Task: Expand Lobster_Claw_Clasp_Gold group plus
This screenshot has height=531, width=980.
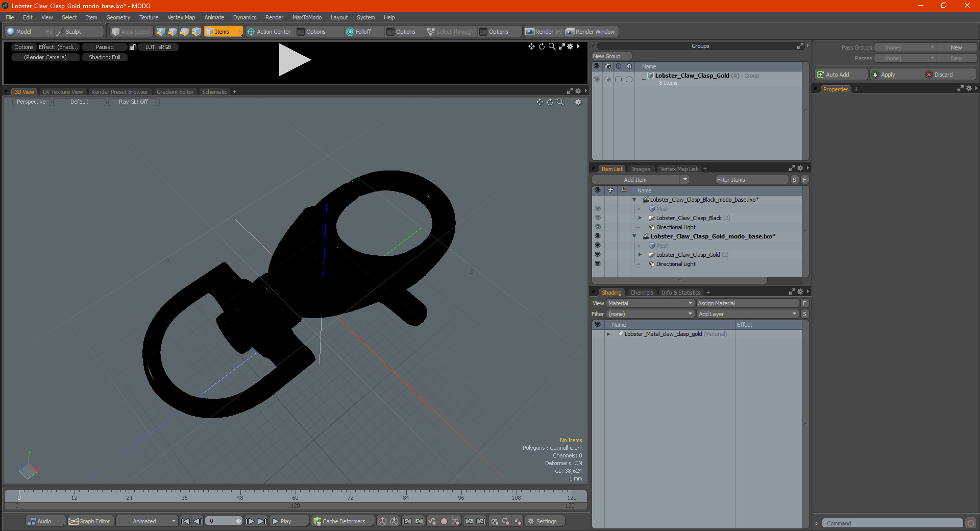Action: coord(644,79)
